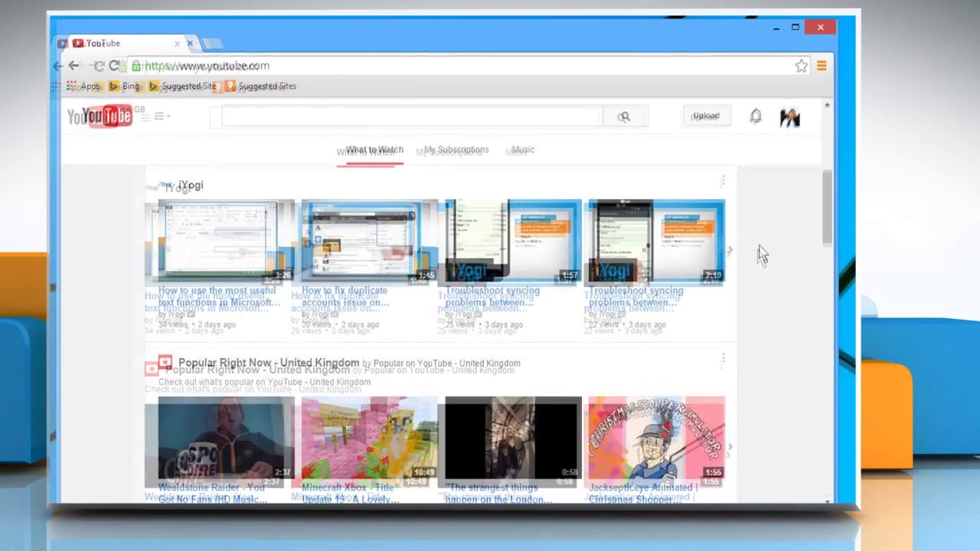Open iYogi section options menu
The image size is (980, 551).
coord(722,181)
